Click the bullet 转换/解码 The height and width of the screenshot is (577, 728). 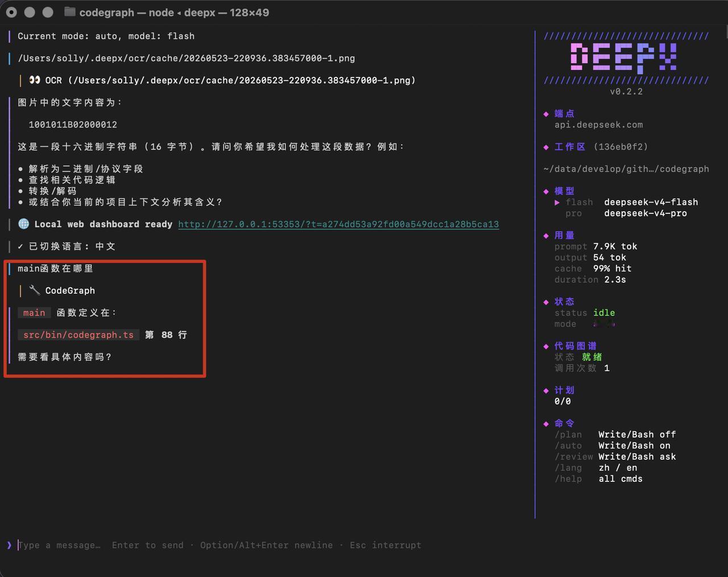52,191
